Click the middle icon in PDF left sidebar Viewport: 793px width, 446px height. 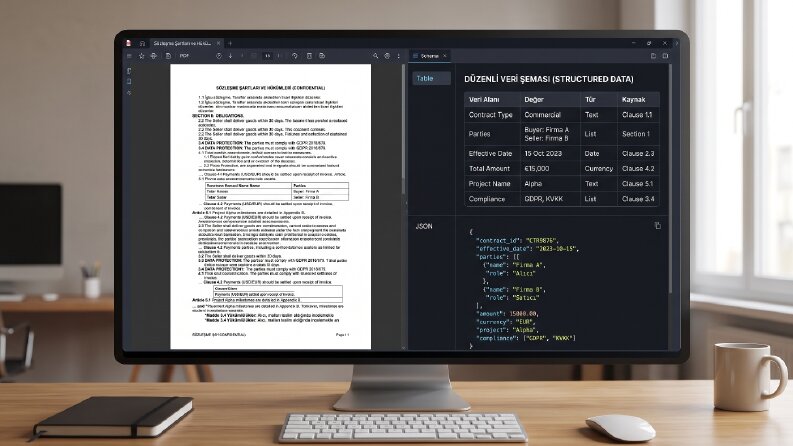coord(129,81)
